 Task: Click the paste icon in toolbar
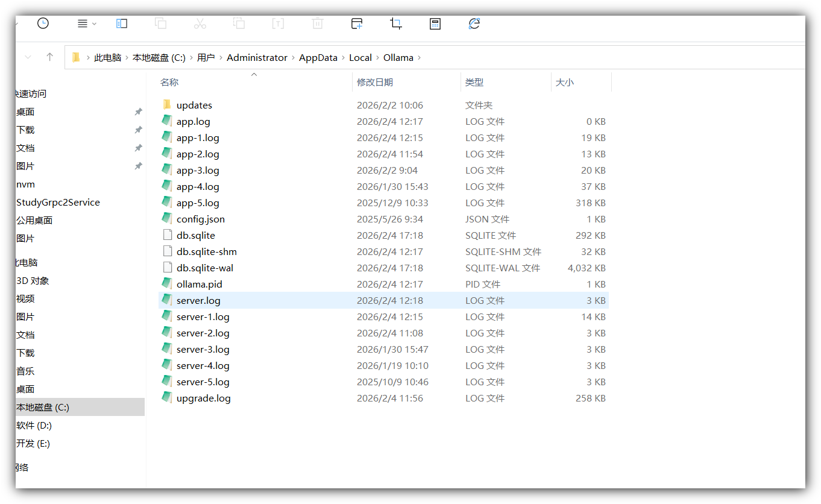point(239,24)
